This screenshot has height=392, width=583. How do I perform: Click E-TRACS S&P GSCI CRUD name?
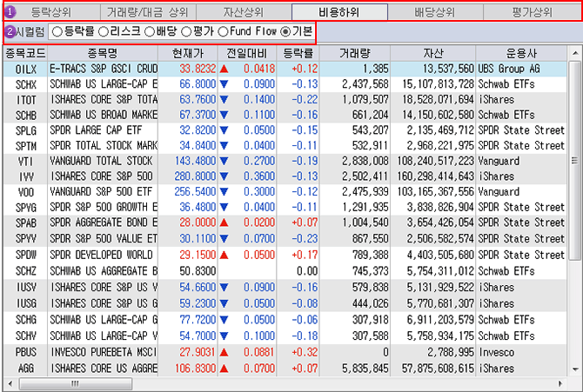(104, 69)
